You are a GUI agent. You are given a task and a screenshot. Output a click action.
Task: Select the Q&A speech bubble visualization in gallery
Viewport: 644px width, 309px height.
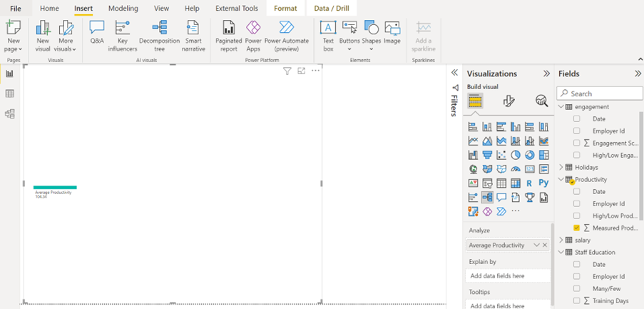(501, 197)
